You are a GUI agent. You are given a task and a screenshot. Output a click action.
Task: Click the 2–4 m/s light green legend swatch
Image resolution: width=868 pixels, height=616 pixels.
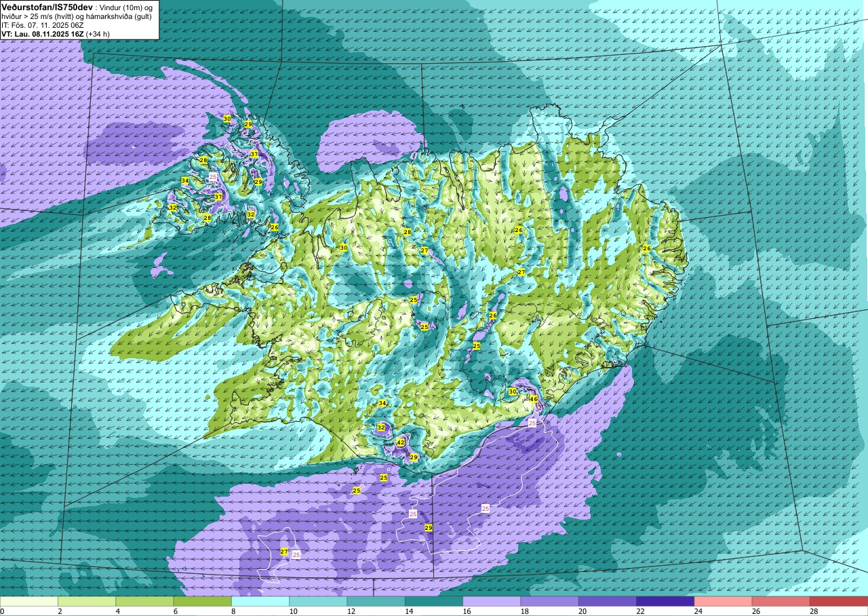[87, 601]
